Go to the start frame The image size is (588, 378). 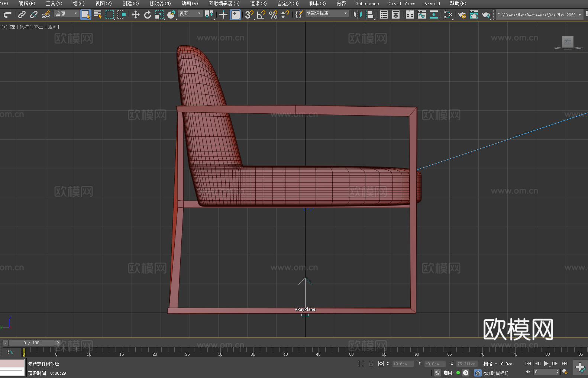tap(528, 364)
